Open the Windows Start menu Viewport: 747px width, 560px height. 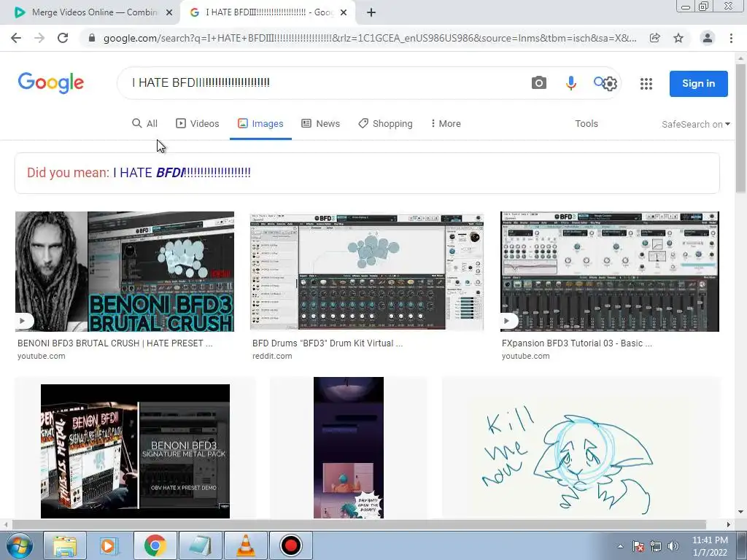click(19, 545)
